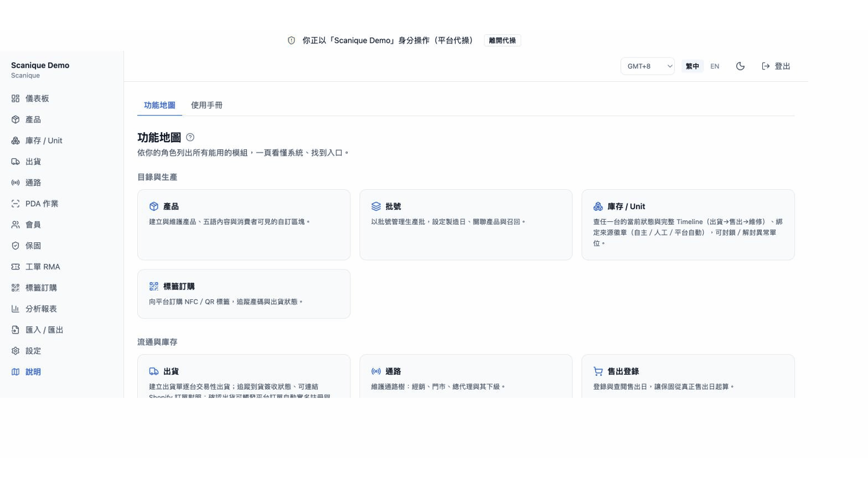Image resolution: width=868 pixels, height=488 pixels.
Task: Go to 出貨 in the sidebar
Action: click(62, 162)
